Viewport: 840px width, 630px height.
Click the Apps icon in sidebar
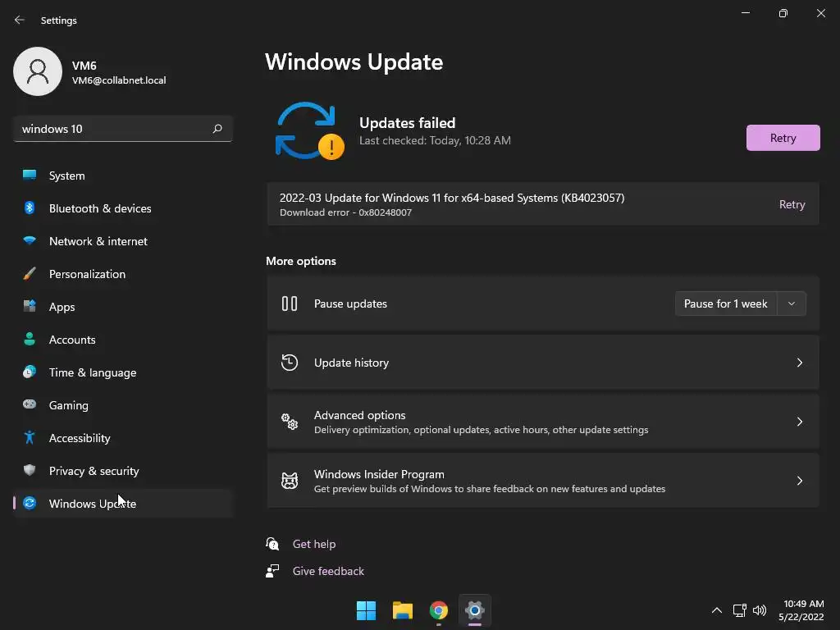pyautogui.click(x=30, y=307)
